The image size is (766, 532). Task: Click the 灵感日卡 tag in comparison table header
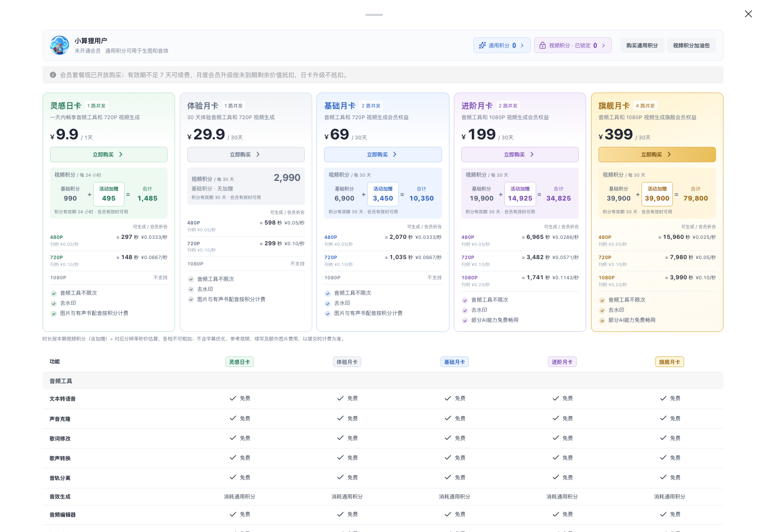click(x=239, y=362)
